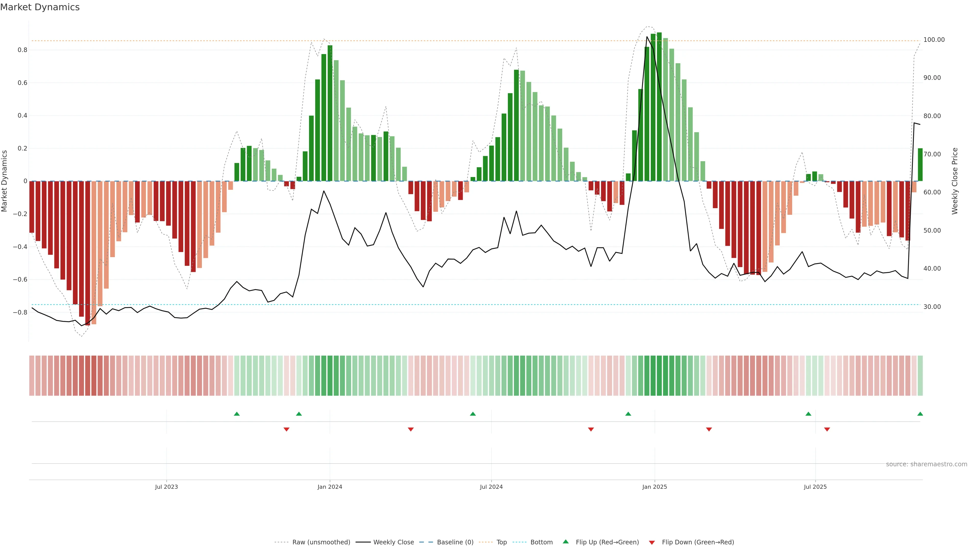Toggle the Weekly Close legend entry

[x=393, y=542]
